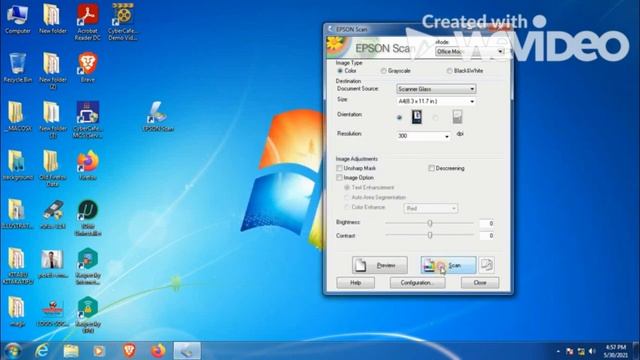This screenshot has width=640, height=360.
Task: Open the New folder (3) desktop folder
Action: coord(52,120)
